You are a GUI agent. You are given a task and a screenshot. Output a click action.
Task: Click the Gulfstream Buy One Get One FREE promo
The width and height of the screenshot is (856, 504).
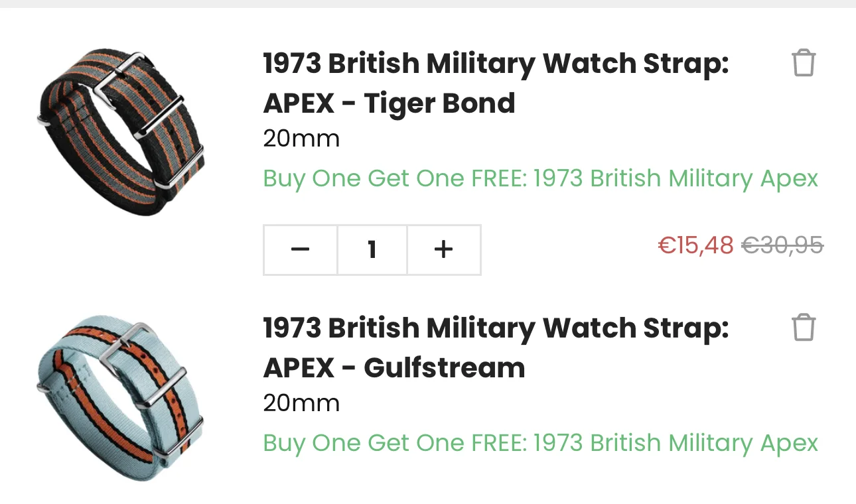[x=541, y=442]
